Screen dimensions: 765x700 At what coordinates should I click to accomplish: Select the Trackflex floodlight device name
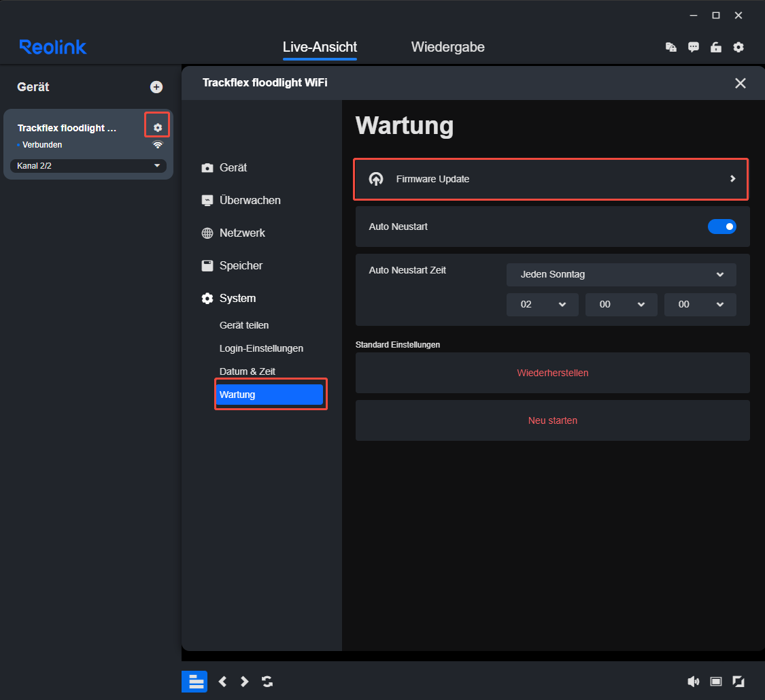(x=67, y=128)
